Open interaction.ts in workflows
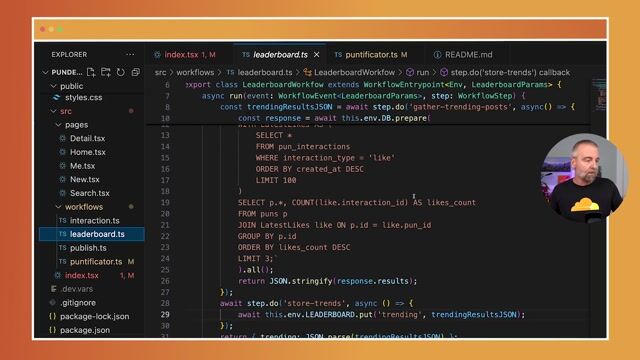Screen dimensions: 640x360 [94, 221]
